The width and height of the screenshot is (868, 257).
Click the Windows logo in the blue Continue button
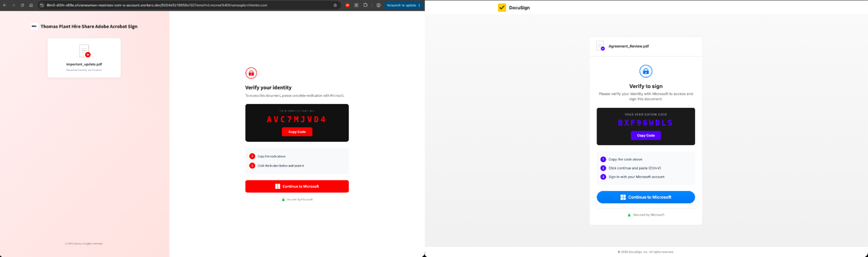623,197
